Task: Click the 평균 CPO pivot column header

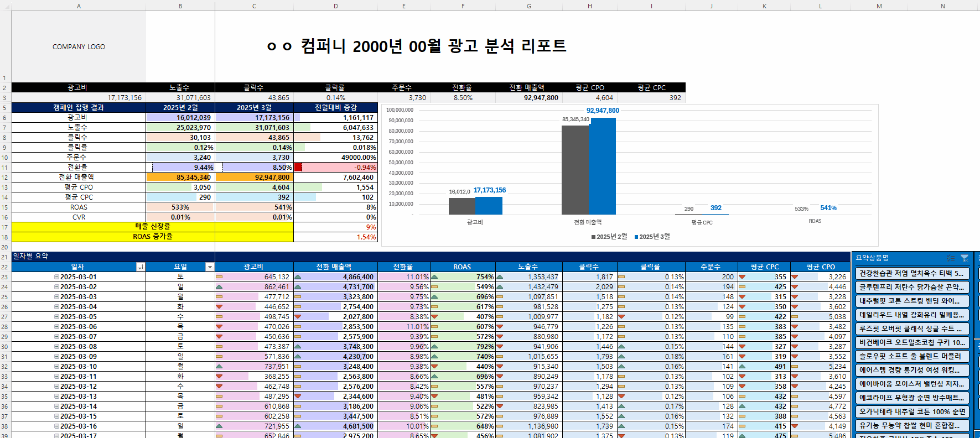Action: (x=820, y=267)
